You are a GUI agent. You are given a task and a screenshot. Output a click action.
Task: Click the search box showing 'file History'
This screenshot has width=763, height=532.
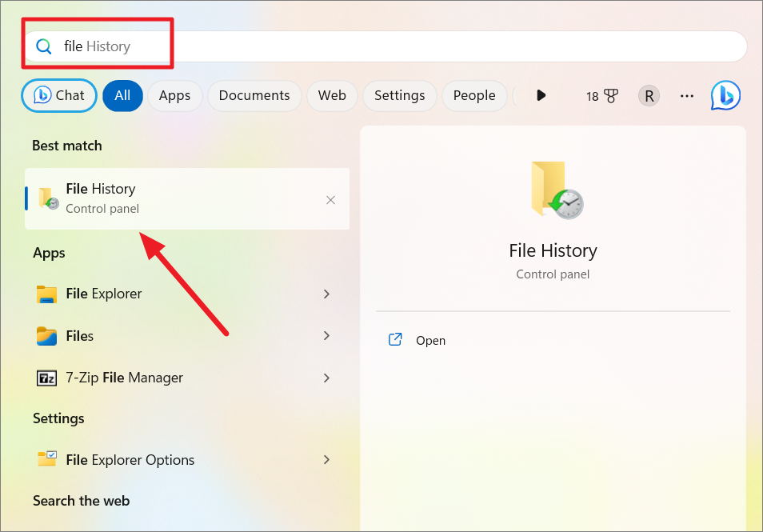point(385,46)
